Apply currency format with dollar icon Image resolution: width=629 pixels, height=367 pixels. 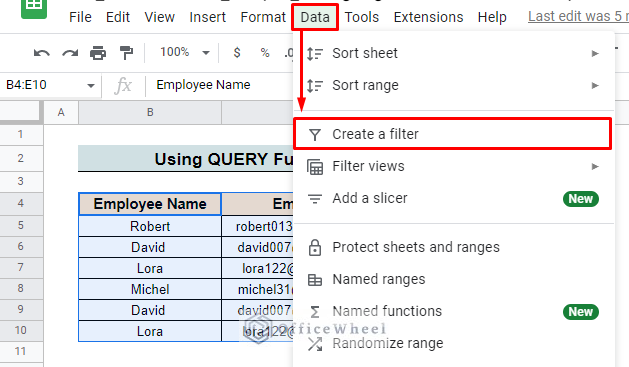tap(237, 53)
